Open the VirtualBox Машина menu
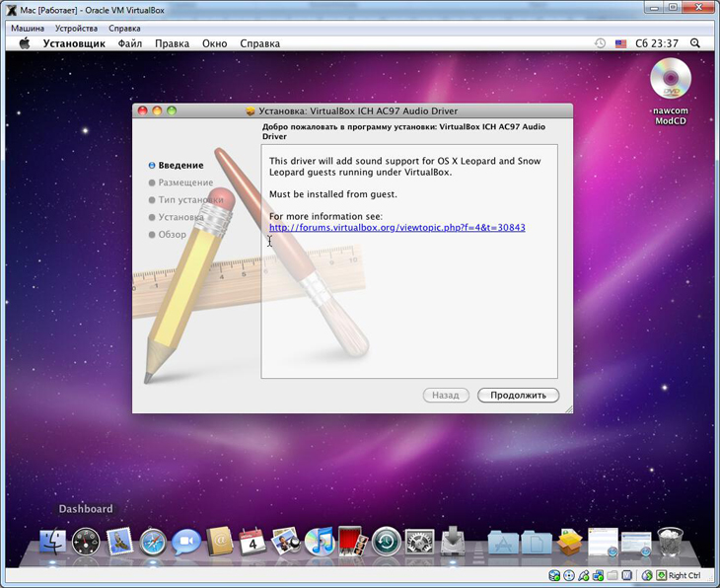 pyautogui.click(x=28, y=28)
